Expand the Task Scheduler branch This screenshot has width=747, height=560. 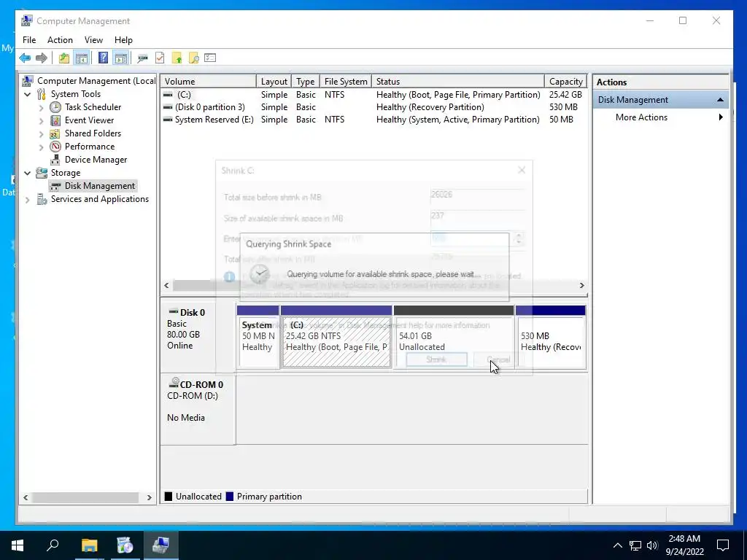click(x=41, y=108)
